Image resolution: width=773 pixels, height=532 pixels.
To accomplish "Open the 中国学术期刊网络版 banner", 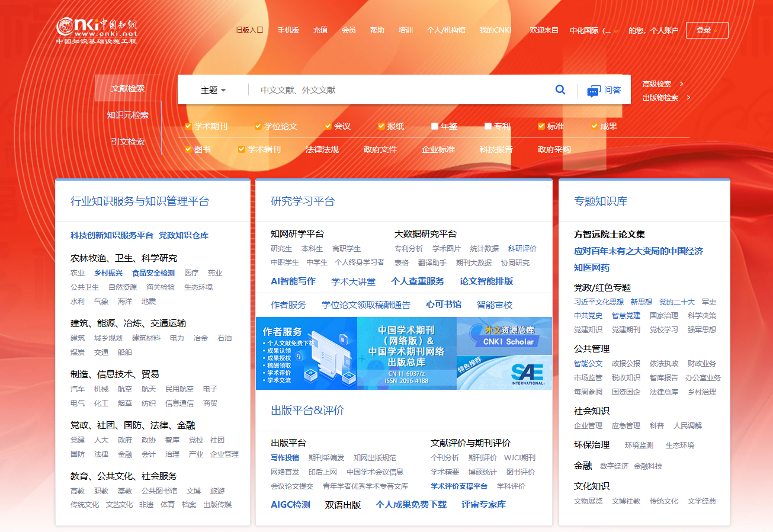I will (x=407, y=353).
